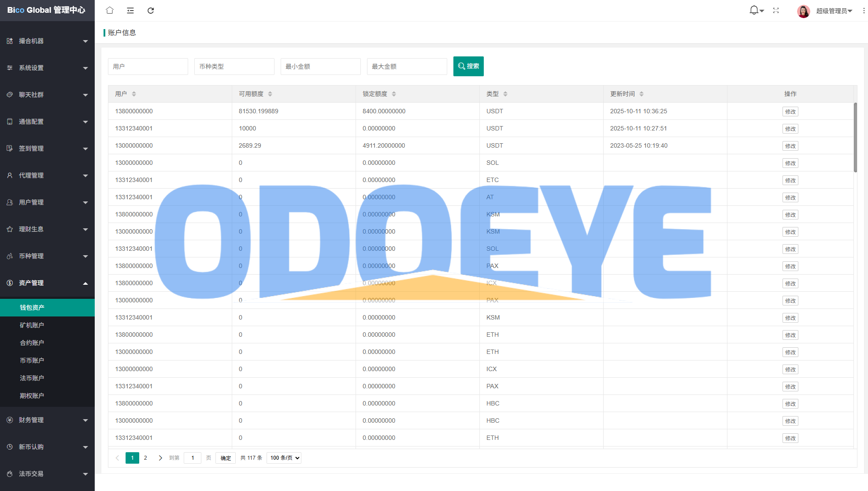Toggle sidebar with the collapse menu icon
This screenshot has width=868, height=491.
[x=130, y=10]
